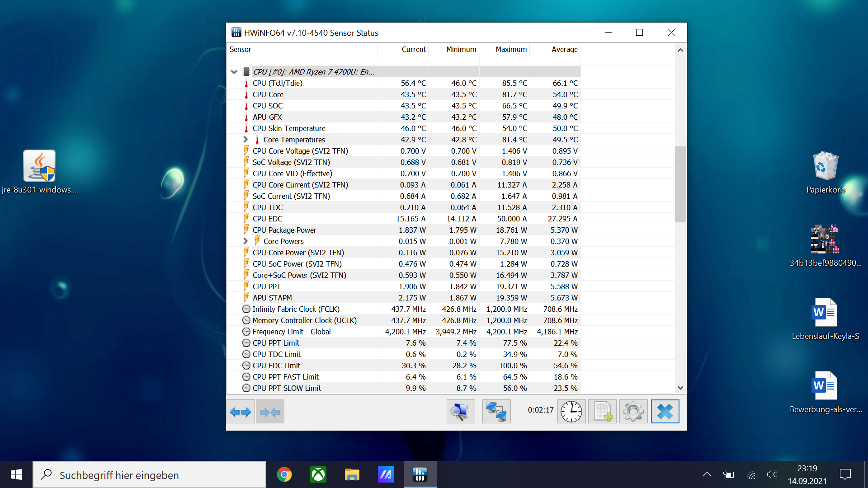Click the scrollbar down arrow
Screen dimensions: 868x488
pos(680,388)
